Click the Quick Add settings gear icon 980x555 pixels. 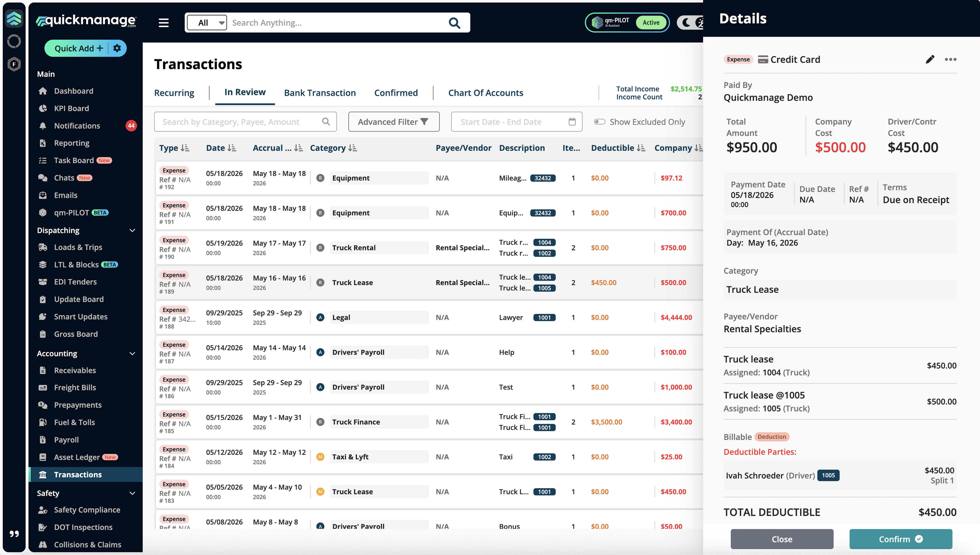(117, 48)
